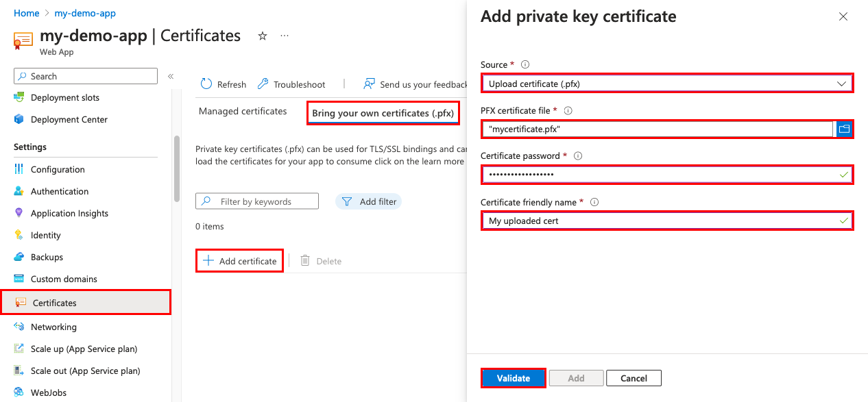The image size is (868, 402).
Task: Click the favorite star next to Certificates title
Action: pos(263,36)
